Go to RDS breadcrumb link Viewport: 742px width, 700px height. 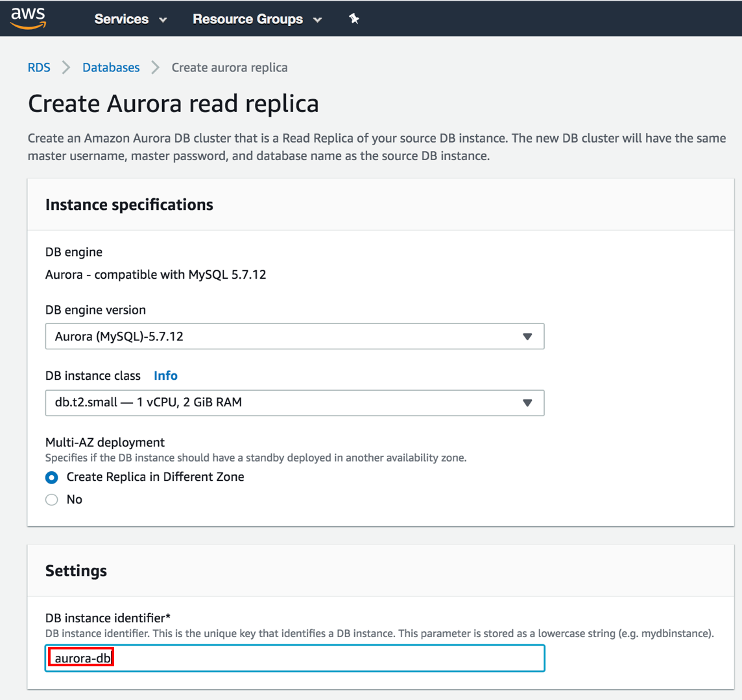point(39,67)
